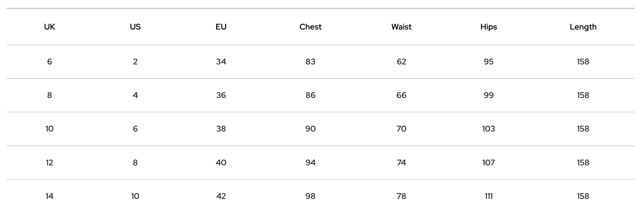Click waist measurement 74
The height and width of the screenshot is (212, 644).
pos(401,163)
